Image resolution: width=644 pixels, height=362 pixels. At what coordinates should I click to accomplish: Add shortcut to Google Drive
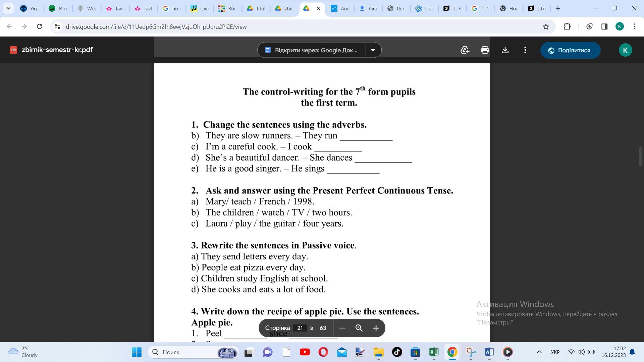click(x=465, y=50)
